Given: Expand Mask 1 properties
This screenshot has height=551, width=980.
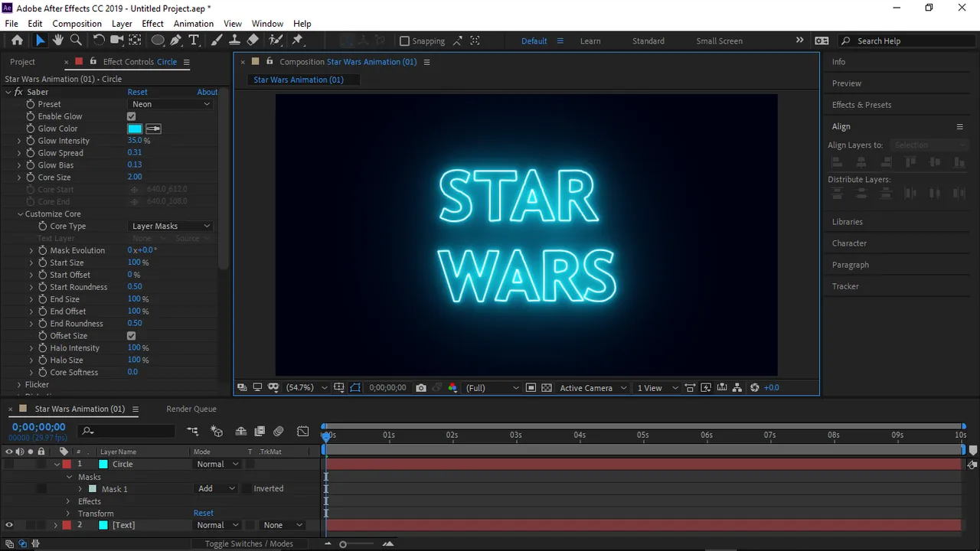Looking at the screenshot, I should (x=80, y=489).
